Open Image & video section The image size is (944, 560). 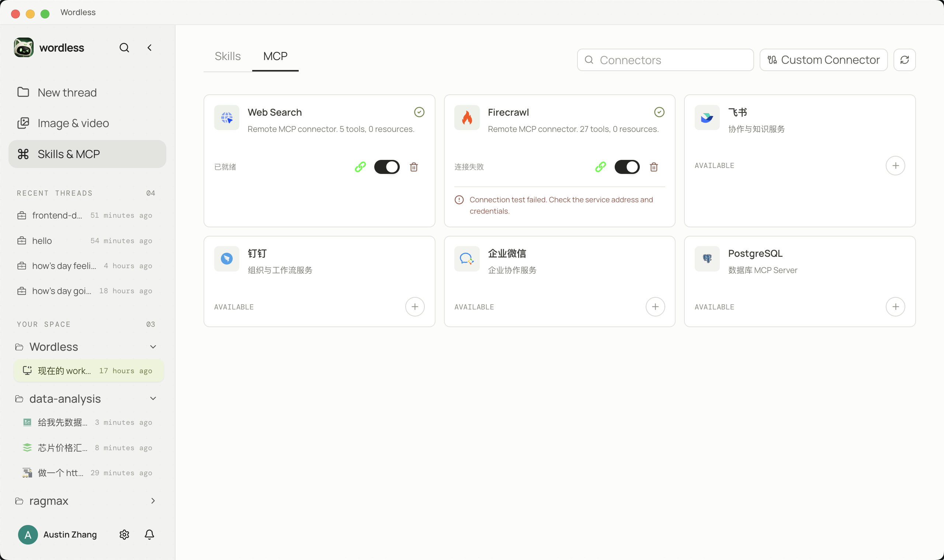click(x=87, y=123)
